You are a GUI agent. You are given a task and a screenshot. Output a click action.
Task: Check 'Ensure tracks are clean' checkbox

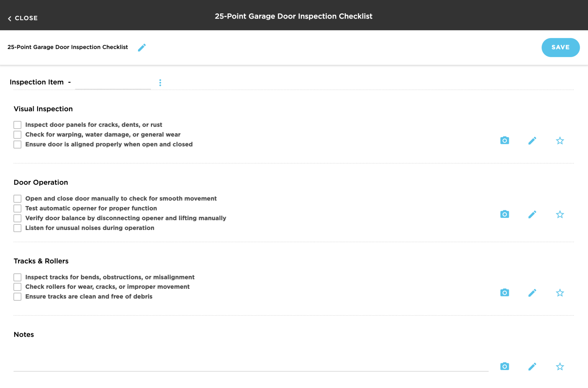click(17, 296)
